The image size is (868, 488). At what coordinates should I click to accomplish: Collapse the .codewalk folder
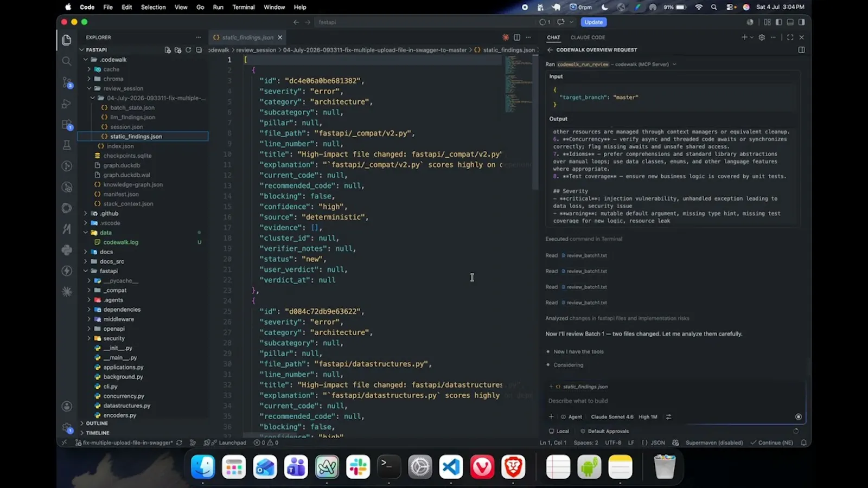click(x=86, y=60)
